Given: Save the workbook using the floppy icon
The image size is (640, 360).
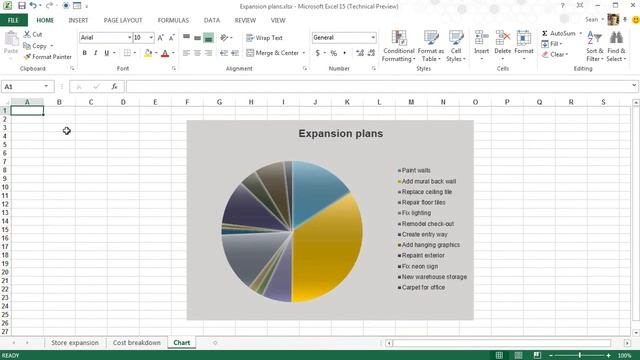Looking at the screenshot, I should (x=22, y=6).
